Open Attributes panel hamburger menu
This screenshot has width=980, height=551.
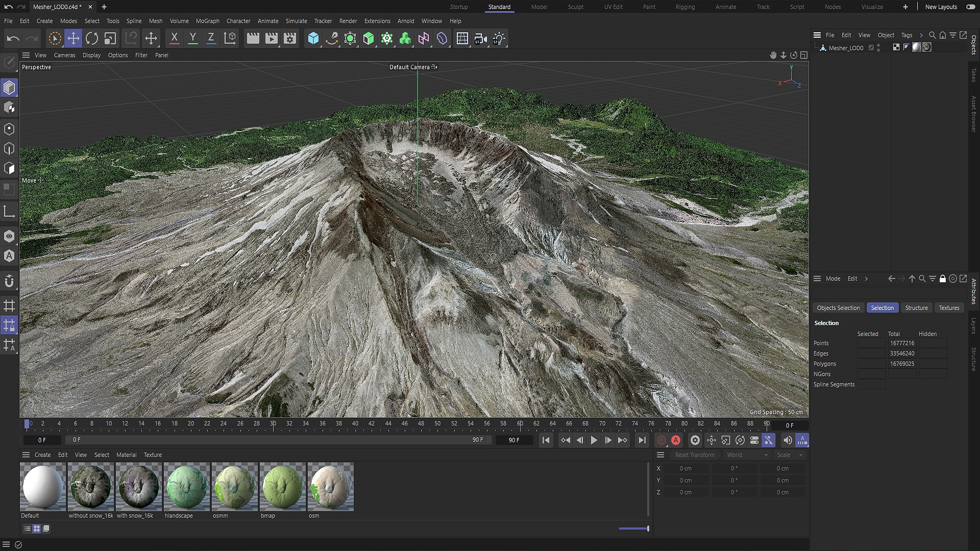click(x=817, y=279)
